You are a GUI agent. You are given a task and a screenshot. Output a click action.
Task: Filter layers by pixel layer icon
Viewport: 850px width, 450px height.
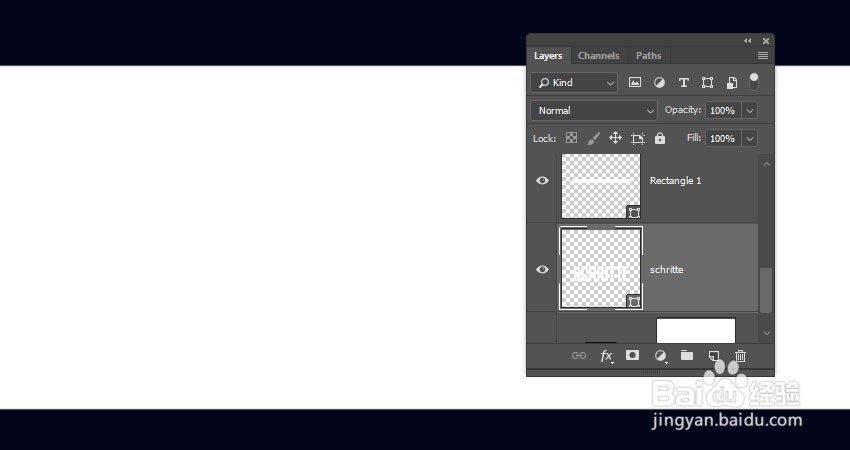pos(634,82)
